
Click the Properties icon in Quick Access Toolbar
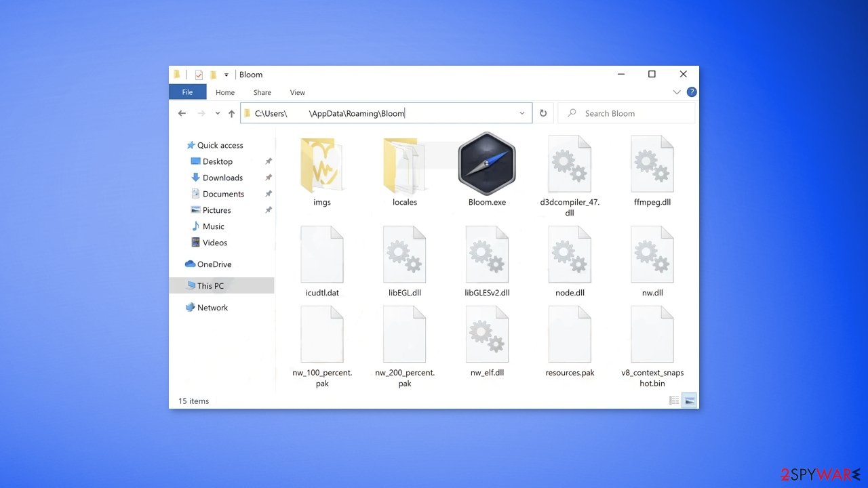199,75
